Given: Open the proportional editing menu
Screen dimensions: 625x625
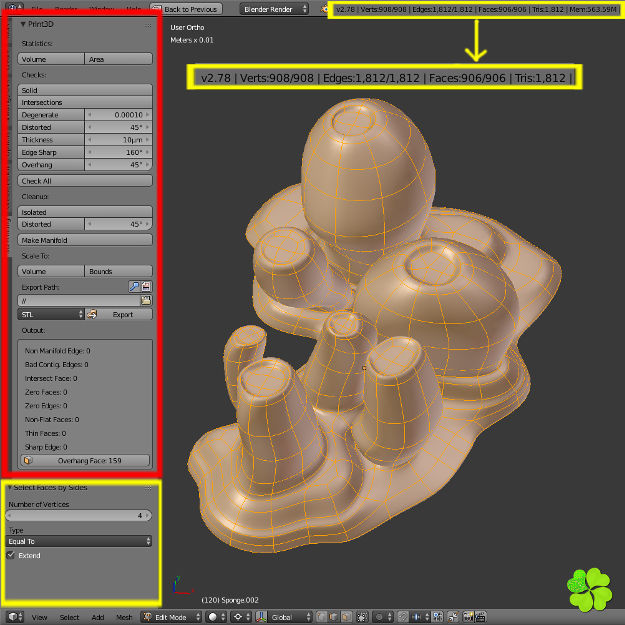Looking at the screenshot, I should pyautogui.click(x=383, y=617).
